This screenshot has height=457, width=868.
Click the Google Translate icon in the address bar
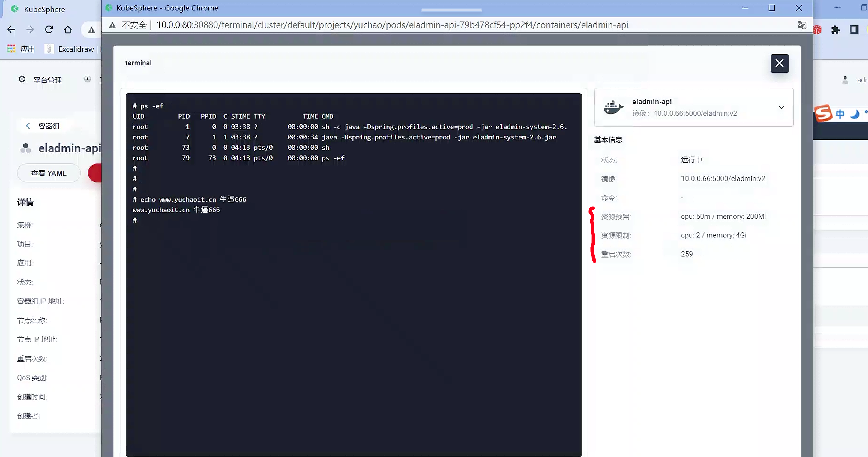coord(802,25)
